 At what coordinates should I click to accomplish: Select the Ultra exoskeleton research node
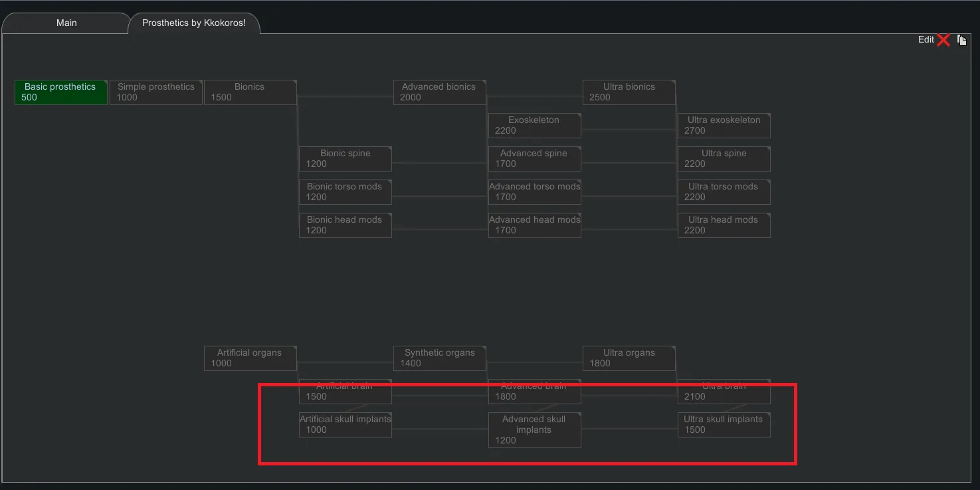[x=724, y=126]
